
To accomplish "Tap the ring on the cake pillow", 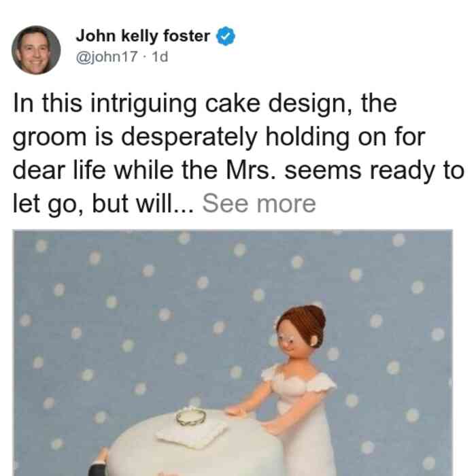I will [191, 417].
